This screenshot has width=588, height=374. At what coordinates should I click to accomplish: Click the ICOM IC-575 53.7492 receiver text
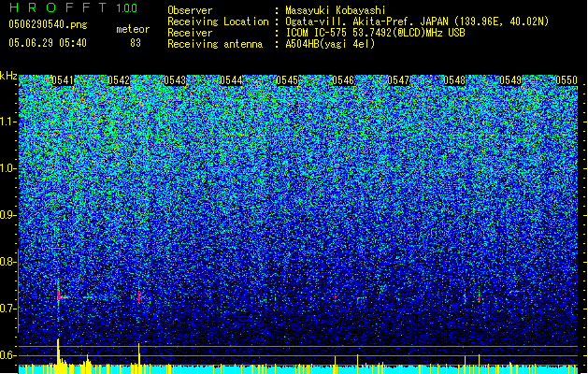click(x=375, y=33)
